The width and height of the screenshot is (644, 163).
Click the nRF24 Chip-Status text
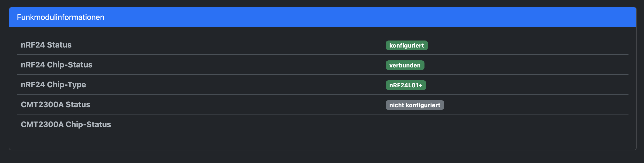(x=57, y=65)
